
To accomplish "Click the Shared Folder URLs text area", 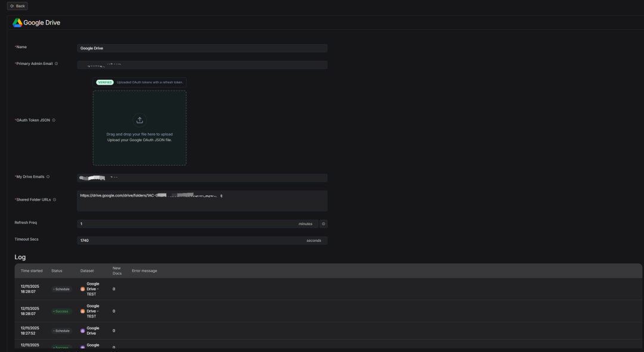I will tap(202, 201).
